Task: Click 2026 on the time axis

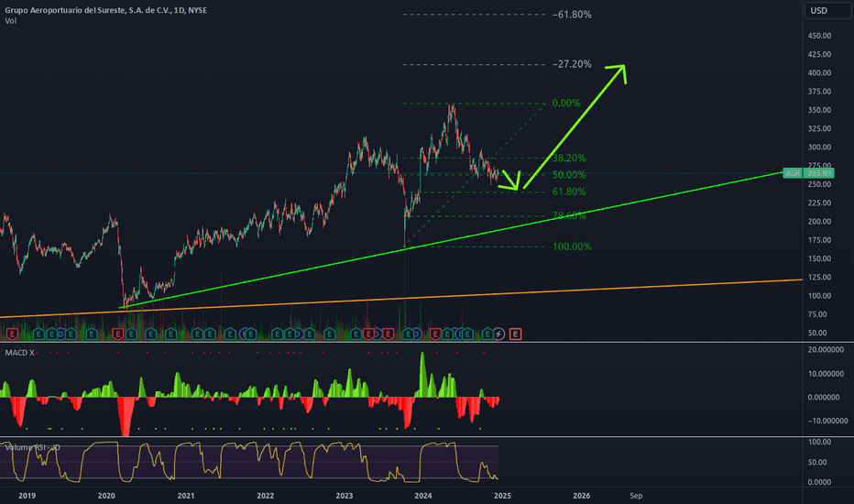Action: click(x=582, y=496)
